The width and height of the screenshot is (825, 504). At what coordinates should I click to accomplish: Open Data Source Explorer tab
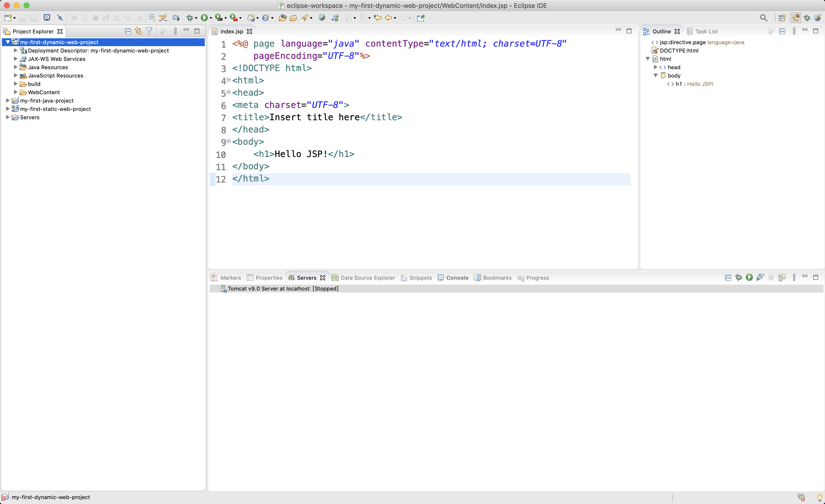pyautogui.click(x=363, y=278)
